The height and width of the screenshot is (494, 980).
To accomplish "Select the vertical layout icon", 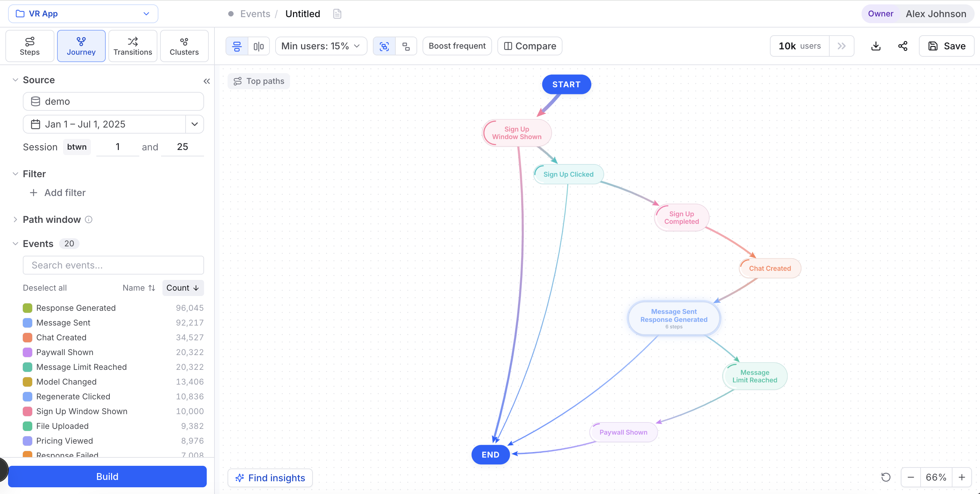I will [237, 46].
